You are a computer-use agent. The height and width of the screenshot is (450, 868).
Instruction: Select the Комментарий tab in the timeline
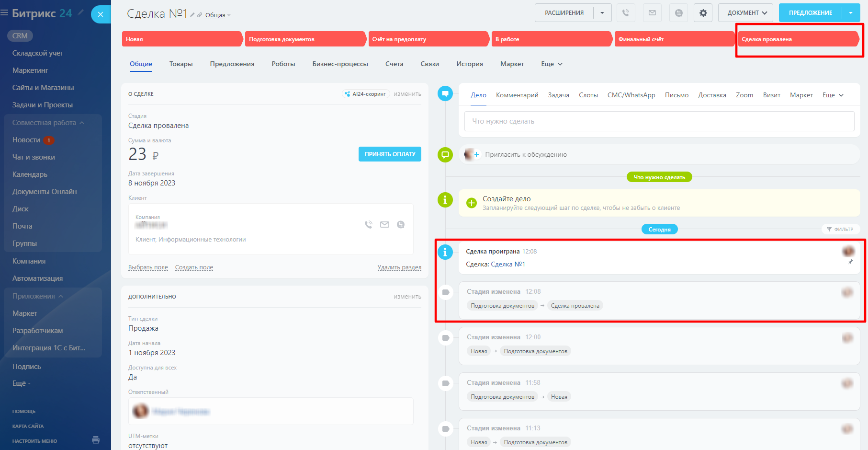[517, 95]
